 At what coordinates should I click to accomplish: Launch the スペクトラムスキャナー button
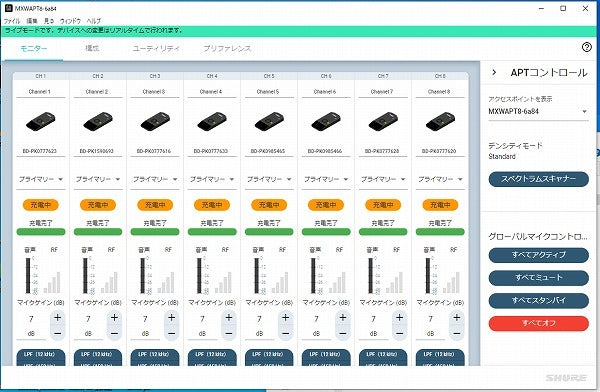point(538,179)
